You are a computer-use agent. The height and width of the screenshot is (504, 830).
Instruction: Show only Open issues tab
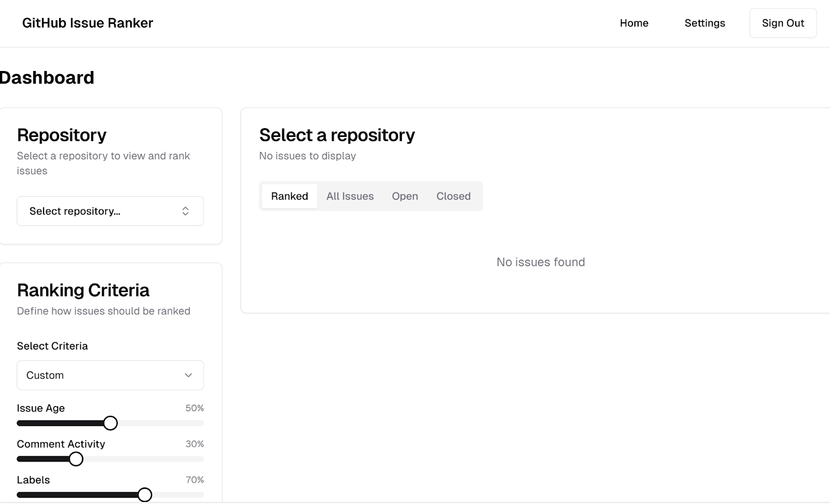(x=405, y=196)
